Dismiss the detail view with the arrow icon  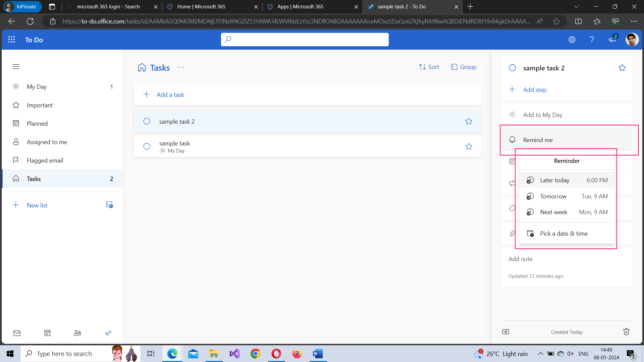pyautogui.click(x=506, y=331)
